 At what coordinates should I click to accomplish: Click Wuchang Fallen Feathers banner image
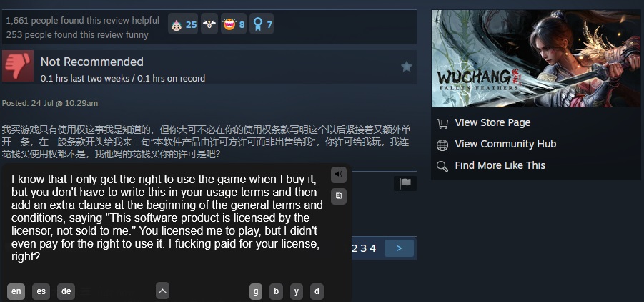[535, 59]
